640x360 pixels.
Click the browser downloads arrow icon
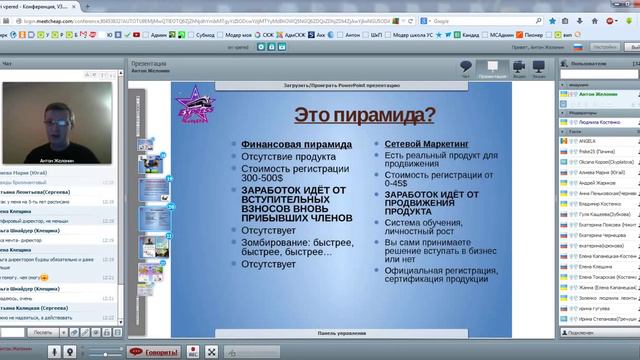(580, 21)
